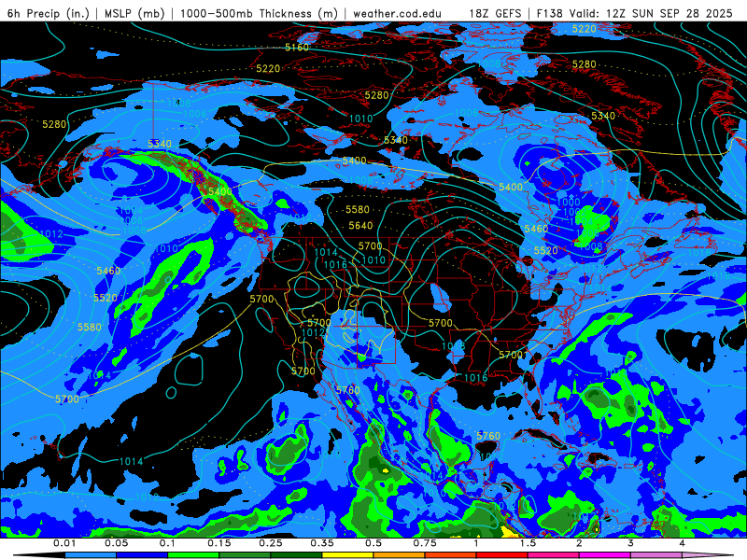Click the 0.35 legend value

pos(322,543)
